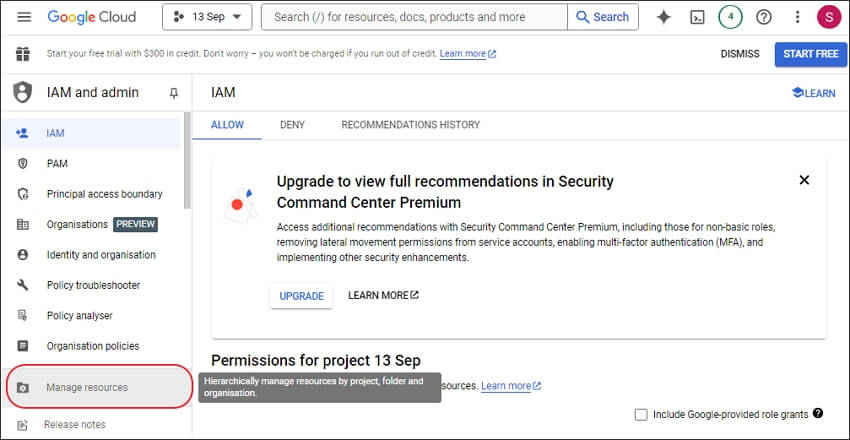Open Policy troubleshooter in sidebar
850x440 pixels.
93,285
